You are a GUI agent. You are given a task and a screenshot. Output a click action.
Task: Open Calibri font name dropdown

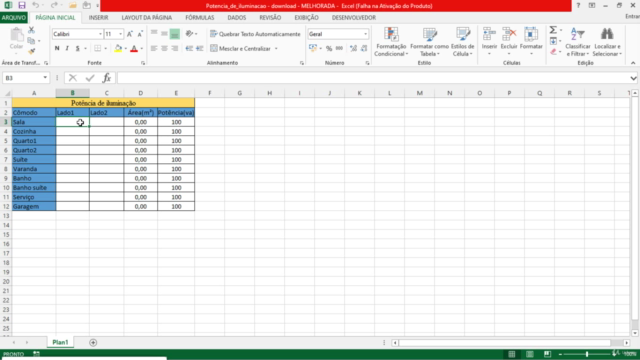[100, 34]
